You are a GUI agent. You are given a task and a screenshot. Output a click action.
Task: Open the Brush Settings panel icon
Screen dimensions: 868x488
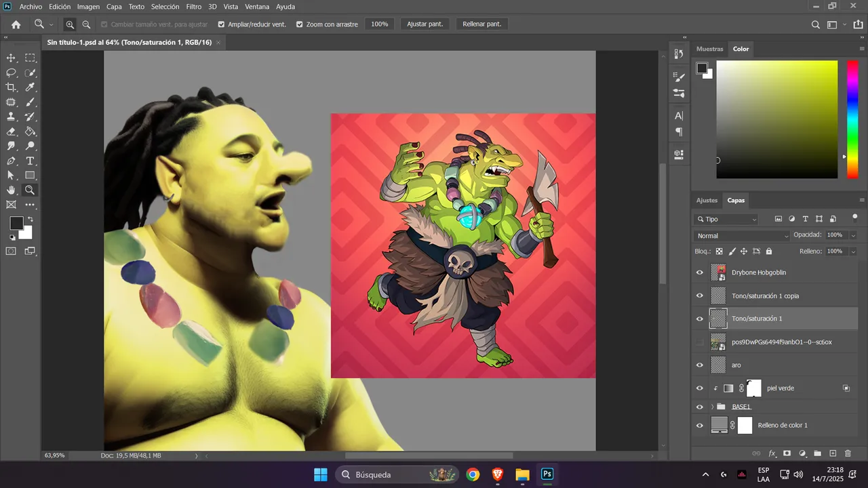(x=679, y=77)
